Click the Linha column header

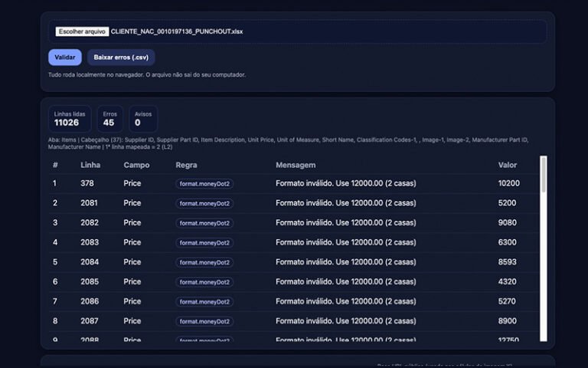pyautogui.click(x=90, y=165)
